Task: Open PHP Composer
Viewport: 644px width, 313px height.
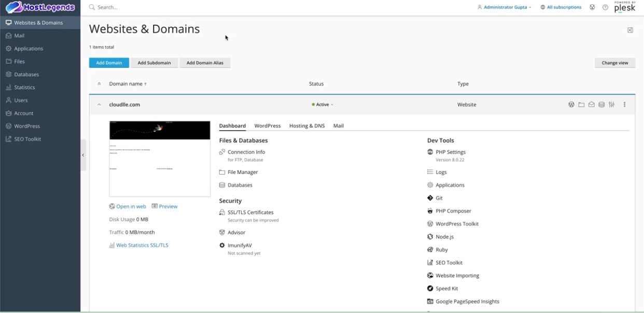Action: coord(453,211)
